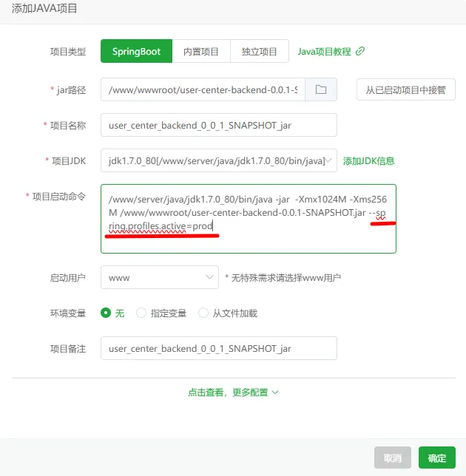The width and height of the screenshot is (466, 476).
Task: Click the external link icon beside Java项目教程
Action: (360, 51)
